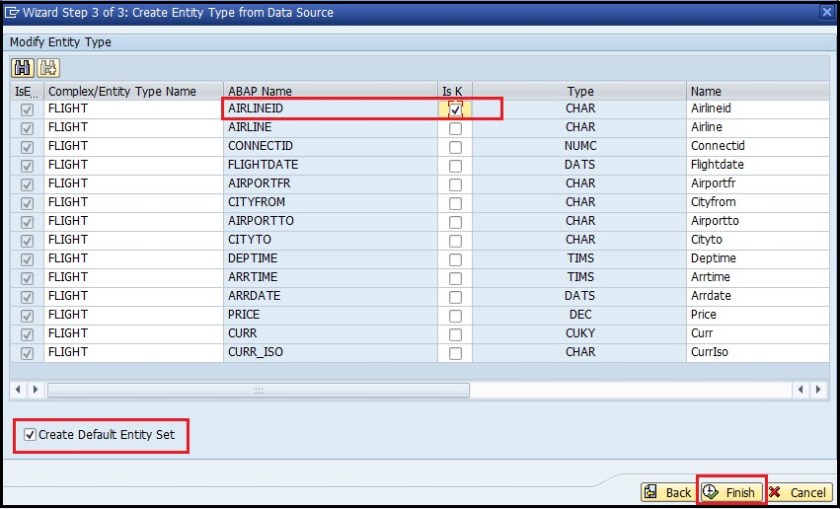Viewport: 840px width, 509px height.
Task: Click the Cancel button
Action: pyautogui.click(x=799, y=492)
